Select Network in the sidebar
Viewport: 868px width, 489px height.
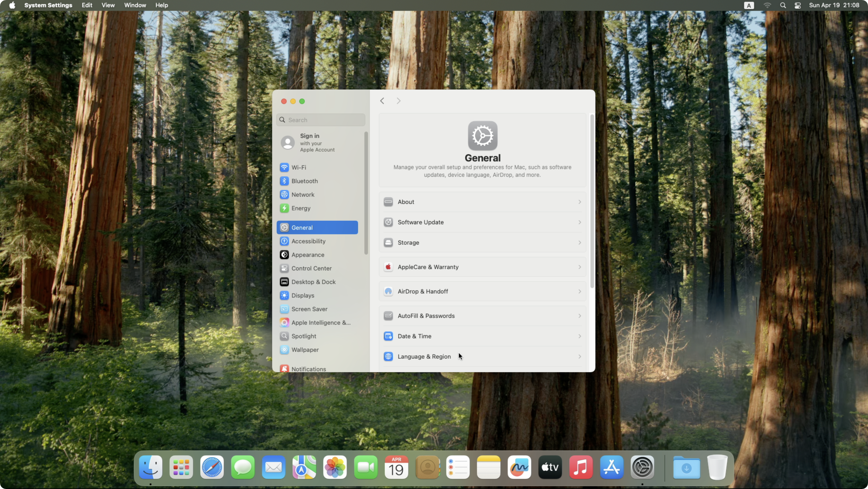click(317, 194)
